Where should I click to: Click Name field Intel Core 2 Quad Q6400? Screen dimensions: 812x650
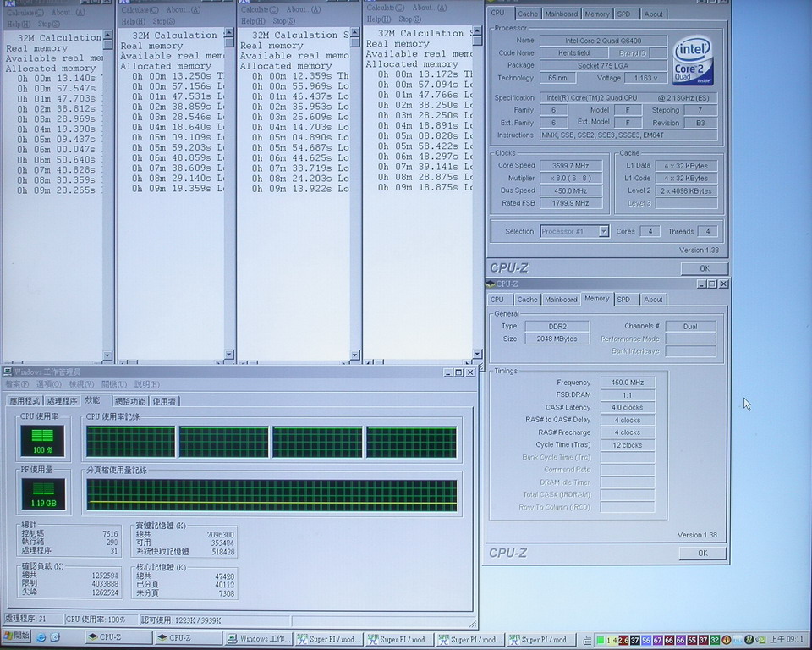(603, 41)
